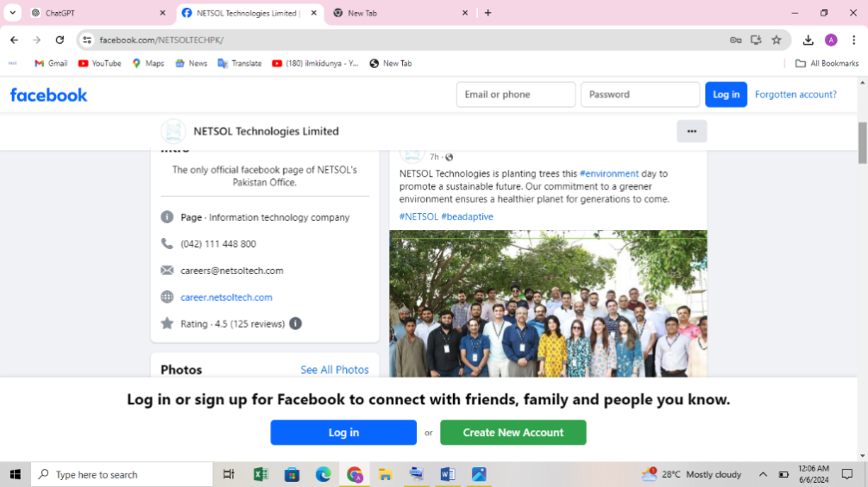Click the large Log in button in banner

[x=343, y=433]
